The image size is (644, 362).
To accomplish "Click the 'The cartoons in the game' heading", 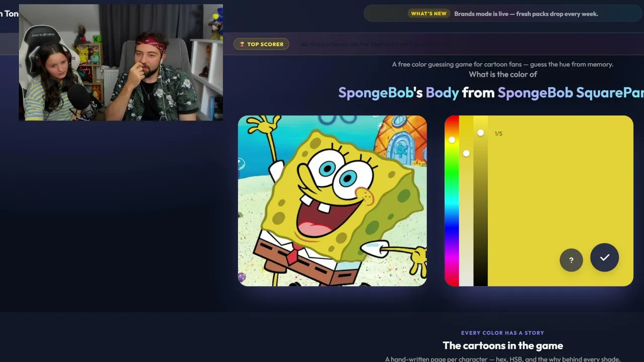I will (x=503, y=345).
